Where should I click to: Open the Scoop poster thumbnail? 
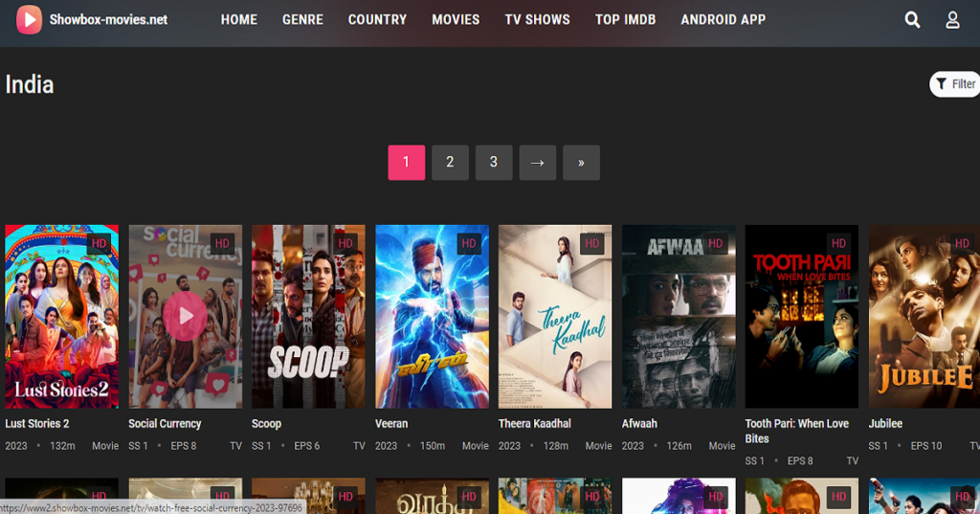pyautogui.click(x=308, y=317)
